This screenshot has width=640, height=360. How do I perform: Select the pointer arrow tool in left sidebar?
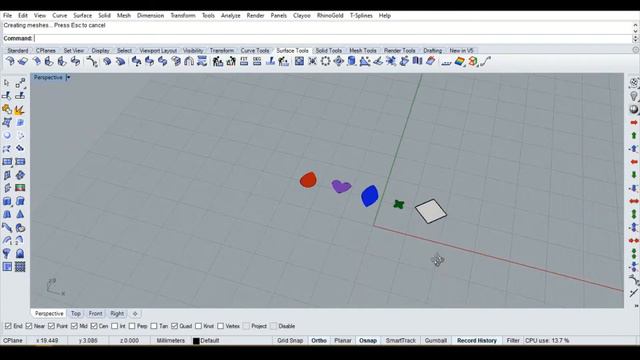coord(7,83)
